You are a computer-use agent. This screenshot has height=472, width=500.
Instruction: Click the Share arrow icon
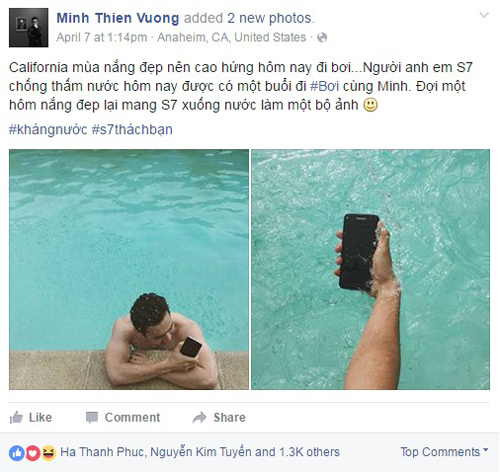point(200,417)
